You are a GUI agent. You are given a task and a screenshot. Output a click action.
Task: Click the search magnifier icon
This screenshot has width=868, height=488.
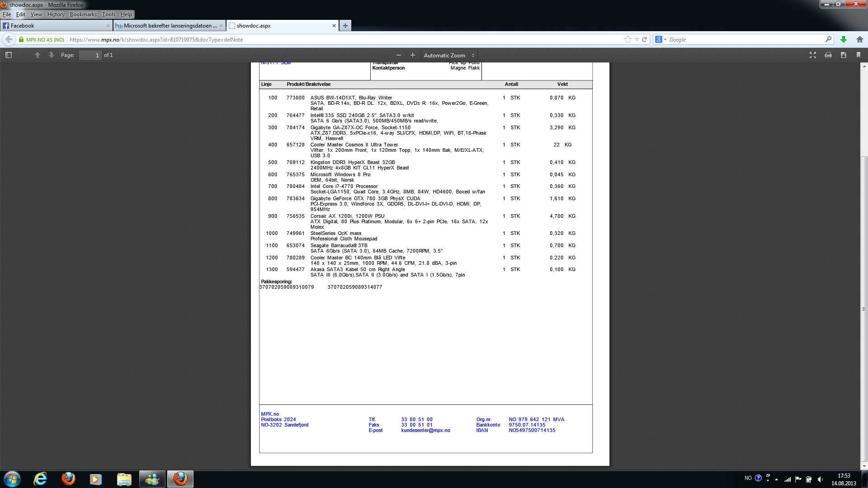[828, 40]
